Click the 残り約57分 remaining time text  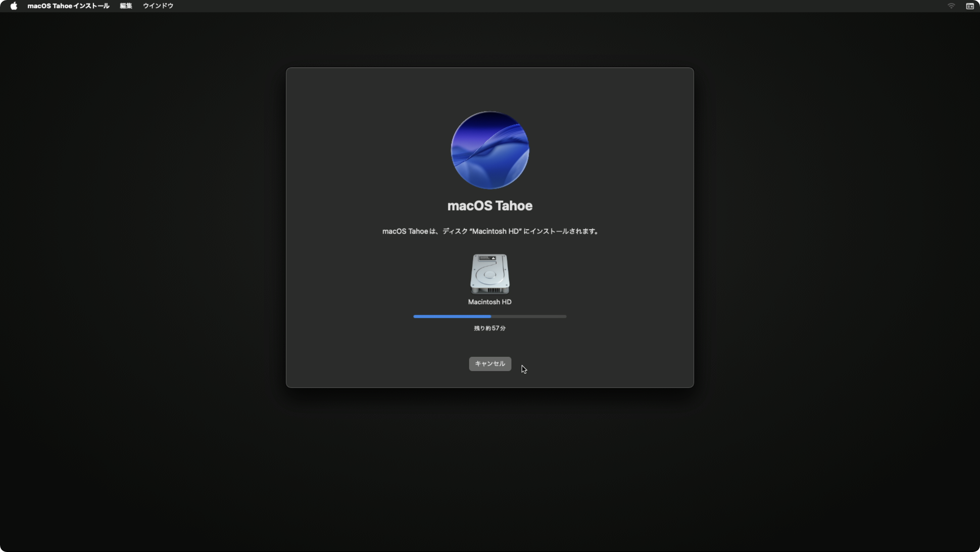point(490,328)
